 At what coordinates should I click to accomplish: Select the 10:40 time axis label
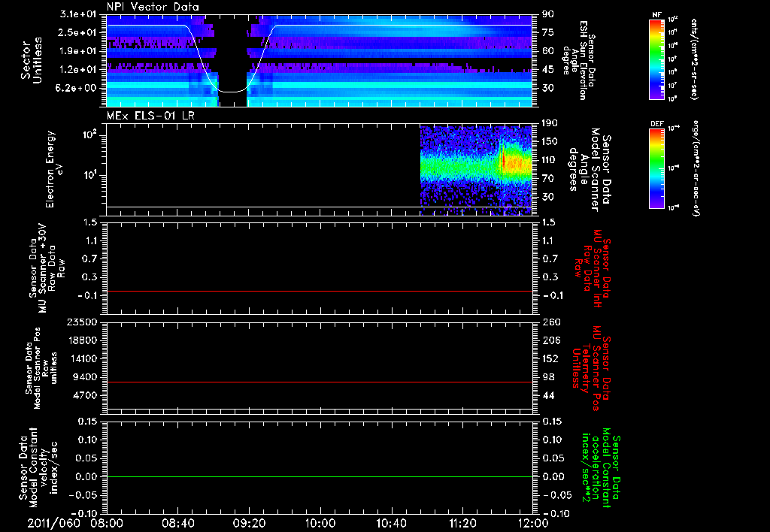(391, 521)
